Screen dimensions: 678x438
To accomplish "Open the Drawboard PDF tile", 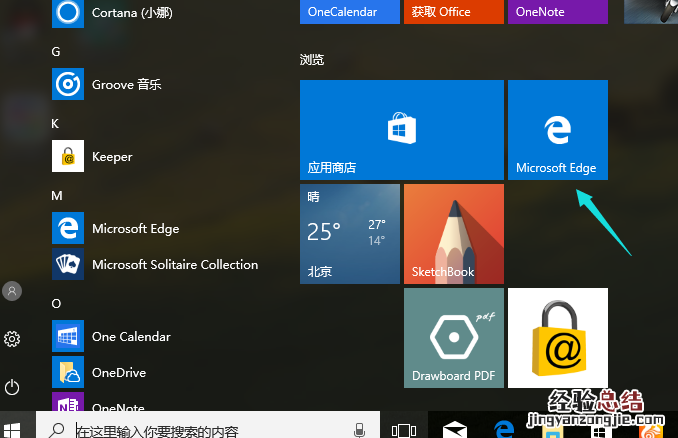I will point(453,337).
